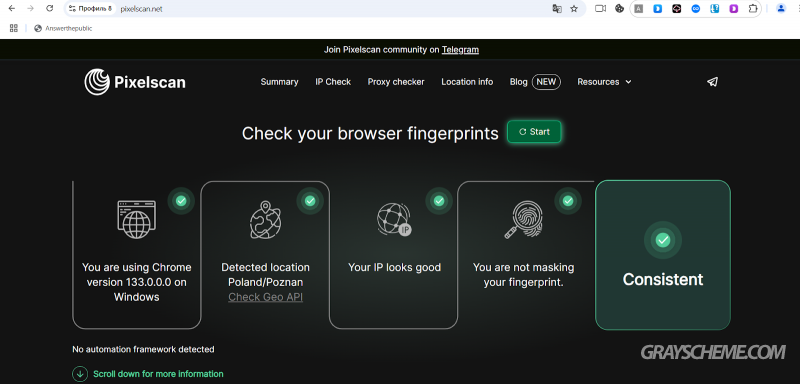Open the Extensions puzzle piece menu

tap(753, 9)
